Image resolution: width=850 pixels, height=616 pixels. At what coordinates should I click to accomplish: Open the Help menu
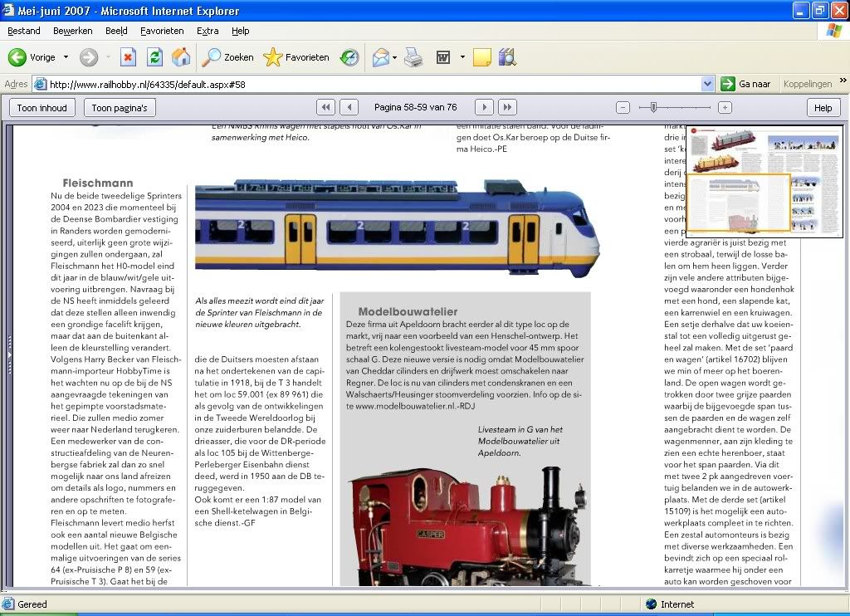coord(240,31)
